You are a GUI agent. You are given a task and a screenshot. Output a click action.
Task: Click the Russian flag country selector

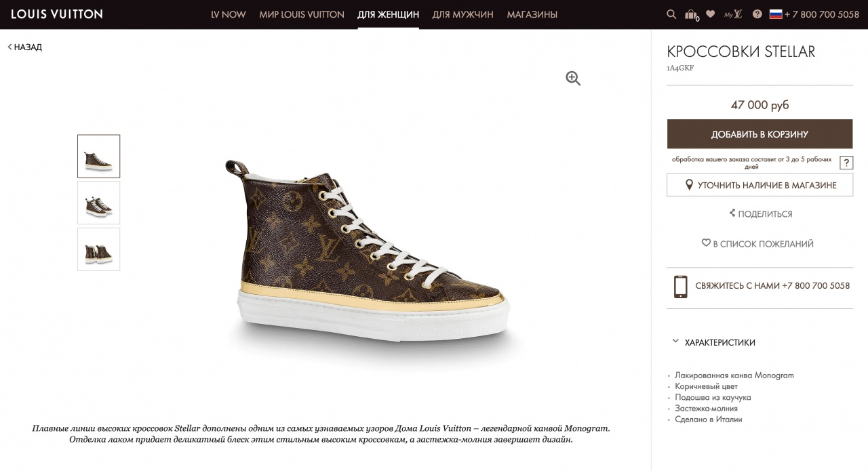(776, 14)
